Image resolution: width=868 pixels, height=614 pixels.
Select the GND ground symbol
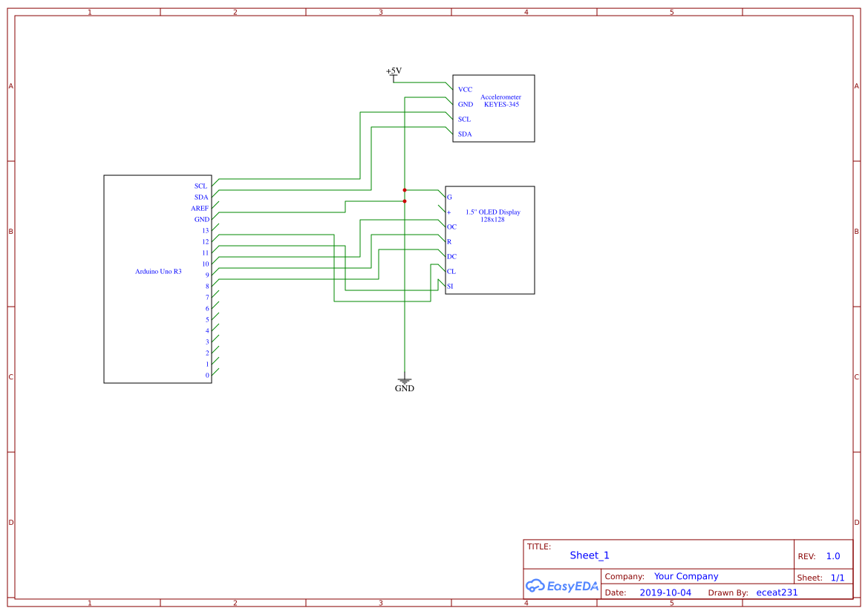405,381
